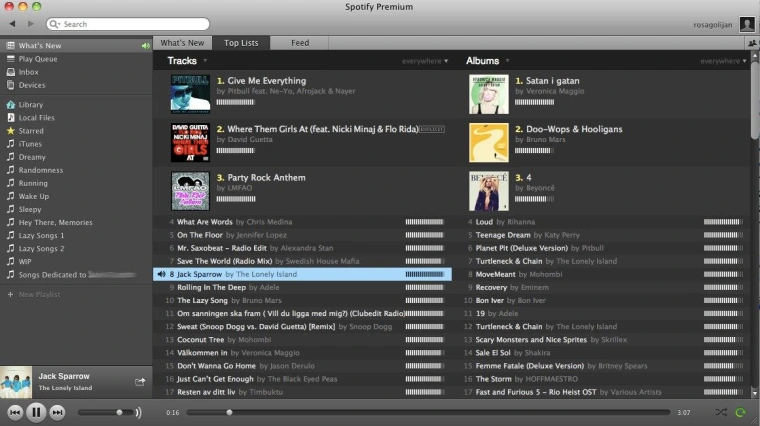Open rosagolijan's profile picture icon

[x=747, y=24]
